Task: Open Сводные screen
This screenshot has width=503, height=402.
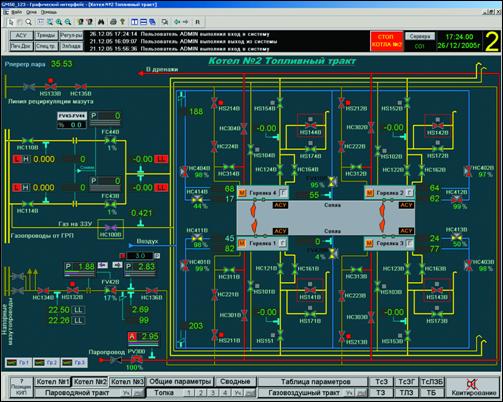Action: pyautogui.click(x=235, y=382)
